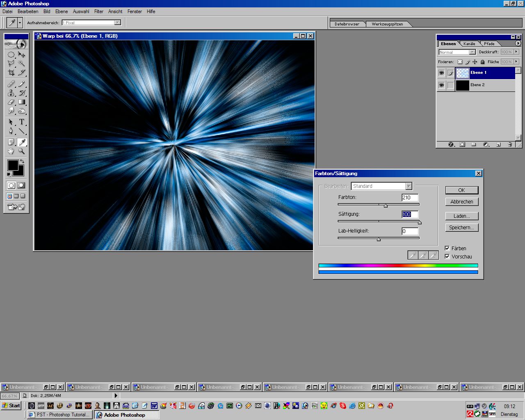Select the Healing Brush bandage tool

11,84
